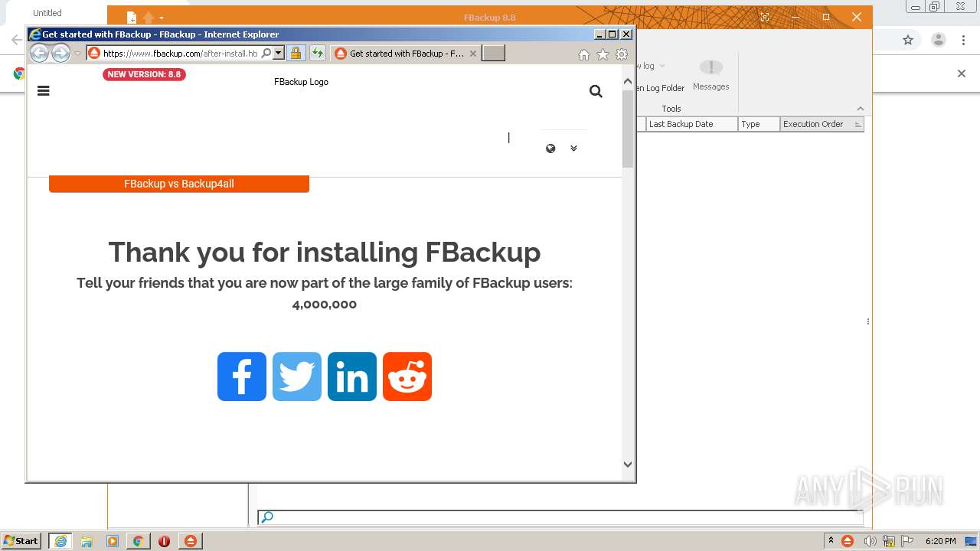Click the security lock icon in IE
The width and height of the screenshot is (980, 551).
(x=296, y=54)
